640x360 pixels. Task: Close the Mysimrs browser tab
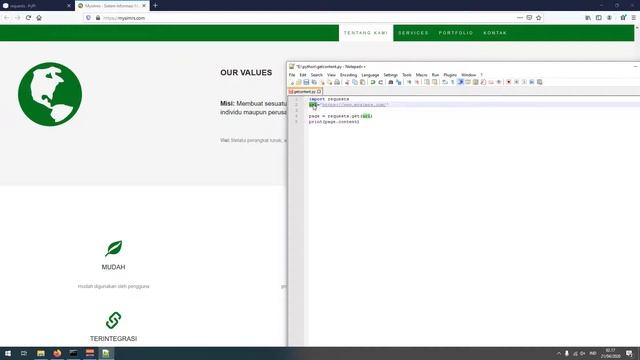coord(144,6)
